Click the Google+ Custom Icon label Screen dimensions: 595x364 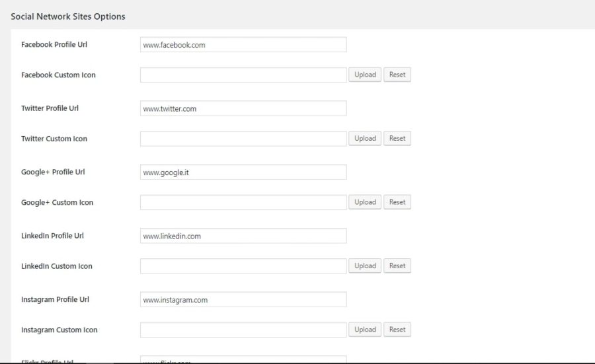(x=58, y=202)
